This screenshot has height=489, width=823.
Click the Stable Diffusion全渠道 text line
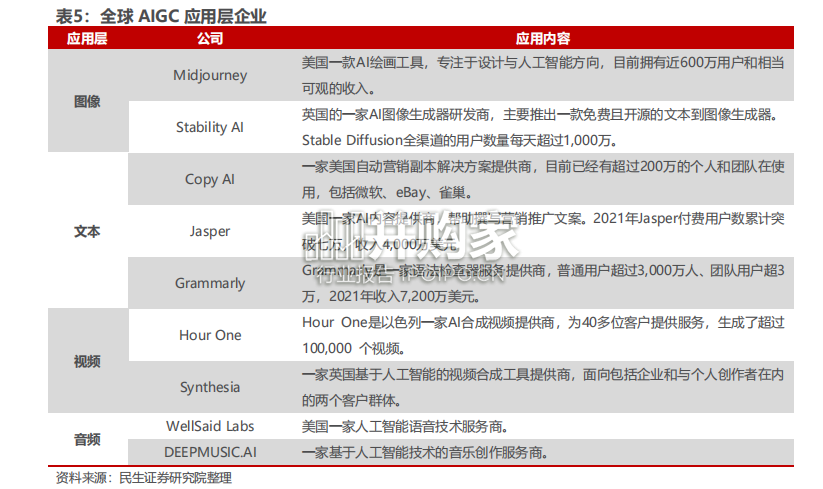[x=460, y=140]
